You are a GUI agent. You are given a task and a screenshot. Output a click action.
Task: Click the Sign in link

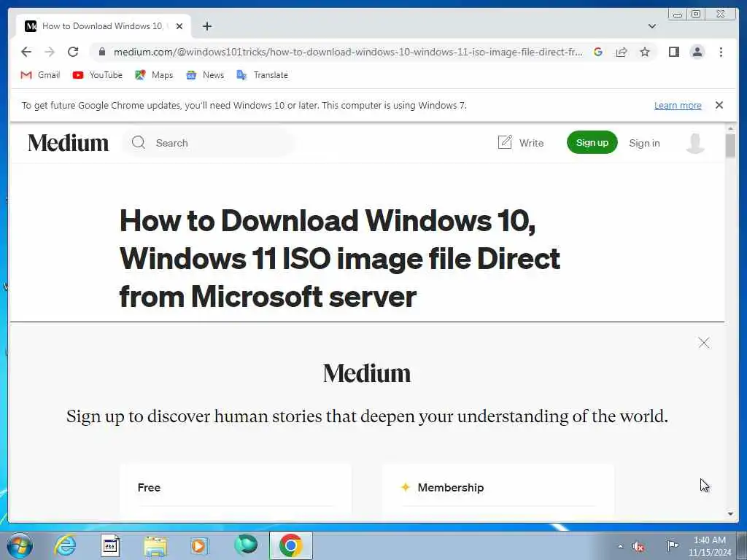pyautogui.click(x=644, y=143)
